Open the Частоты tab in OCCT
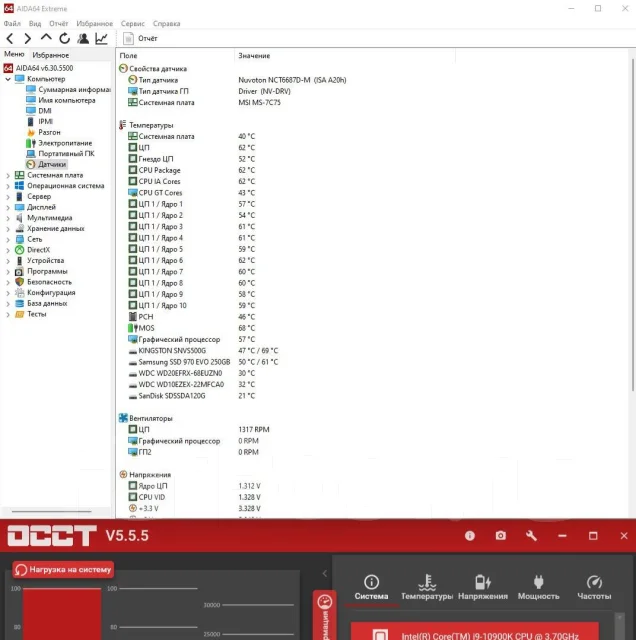Image resolution: width=636 pixels, height=640 pixels. [594, 587]
